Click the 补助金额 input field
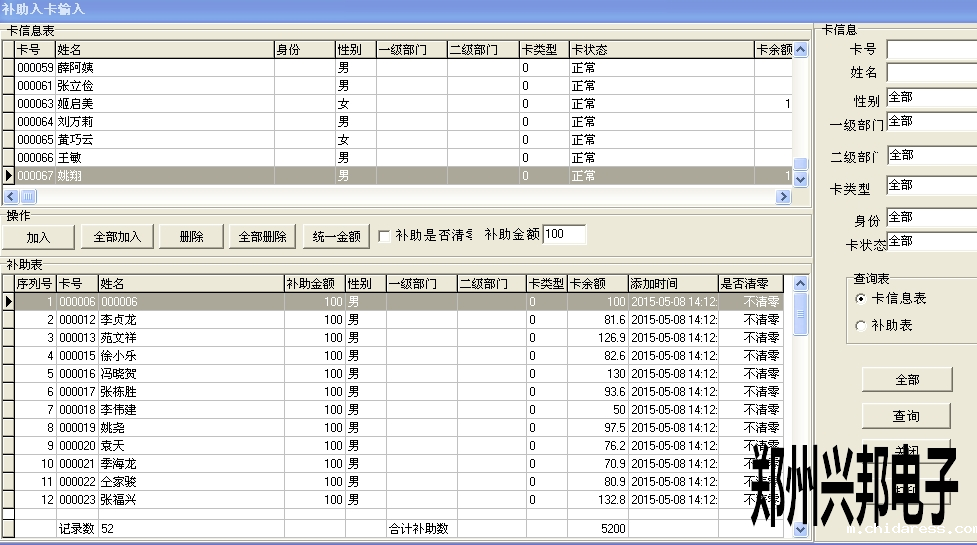The height and width of the screenshot is (545, 977). (564, 234)
